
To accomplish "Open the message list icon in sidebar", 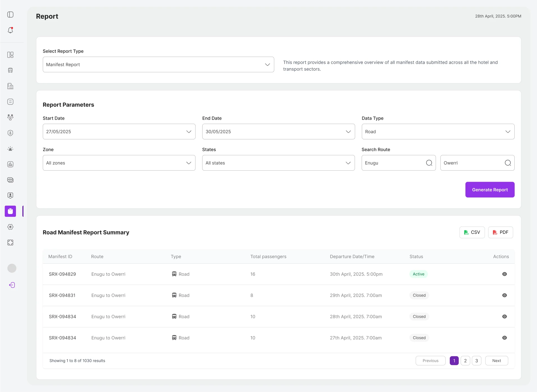I will [x=10, y=102].
